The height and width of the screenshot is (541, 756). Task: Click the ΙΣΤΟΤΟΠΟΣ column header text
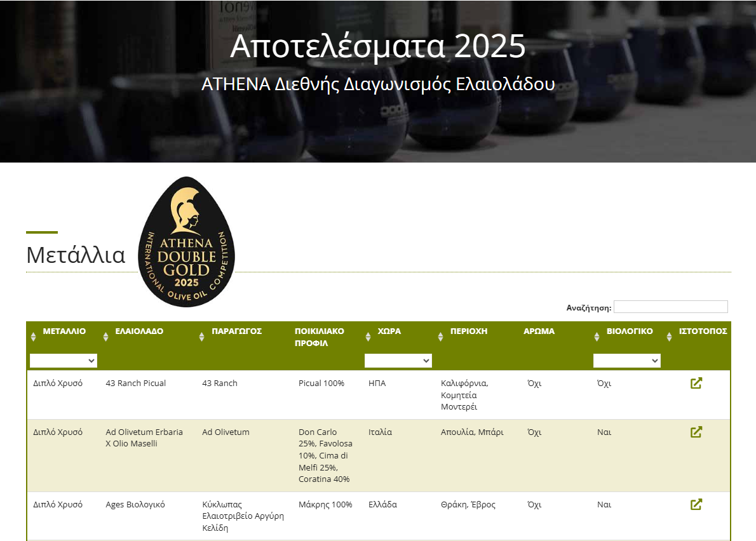(x=703, y=331)
